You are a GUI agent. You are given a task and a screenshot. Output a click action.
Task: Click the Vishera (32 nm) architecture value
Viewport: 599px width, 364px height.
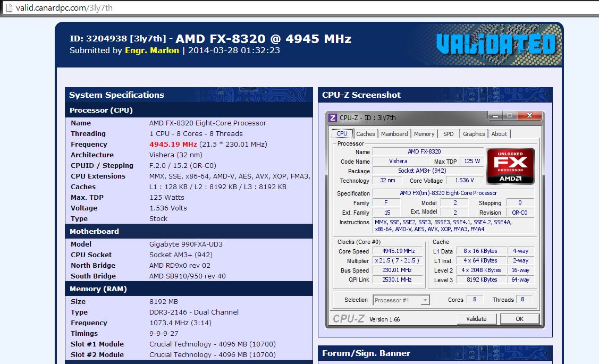pos(176,155)
